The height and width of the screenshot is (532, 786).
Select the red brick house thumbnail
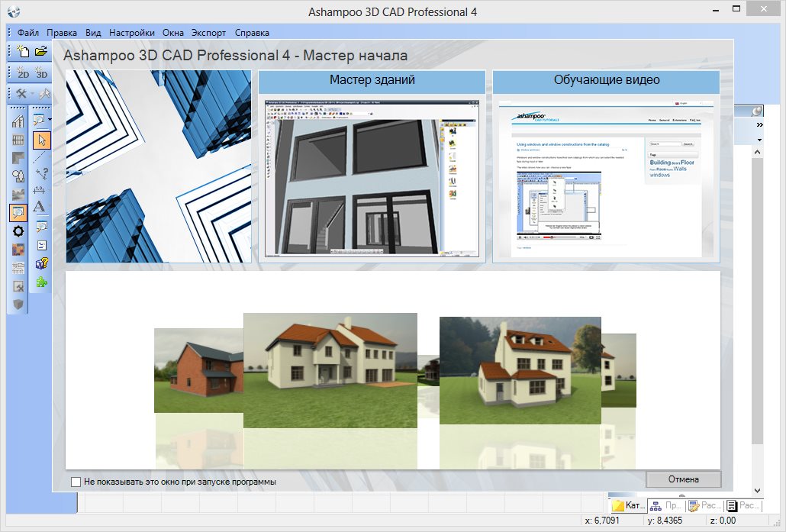(198, 370)
